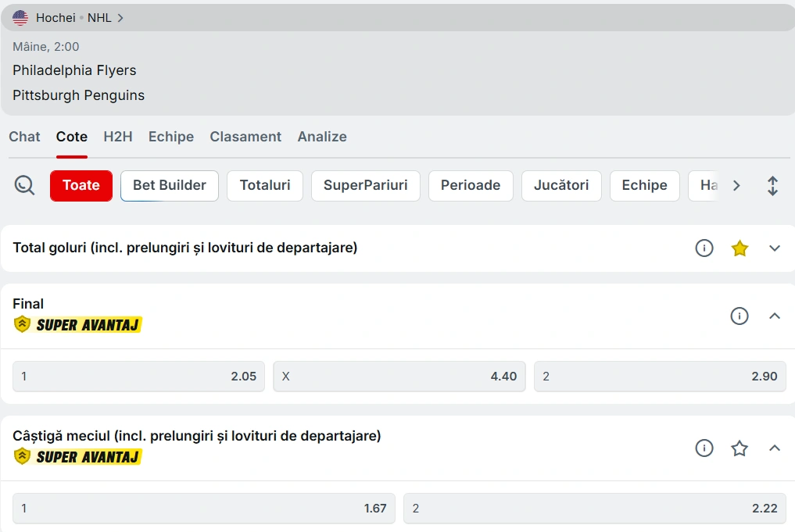Collapse the Final market section

click(x=775, y=316)
